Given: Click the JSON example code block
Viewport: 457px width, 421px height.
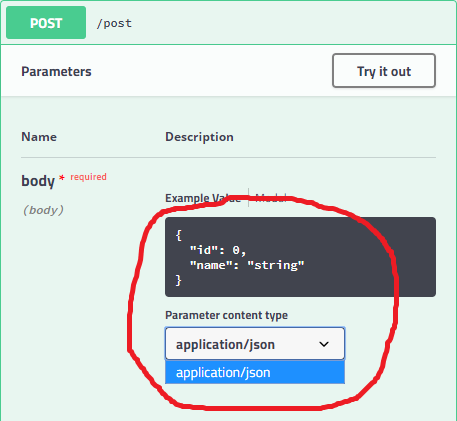Looking at the screenshot, I should (x=300, y=257).
